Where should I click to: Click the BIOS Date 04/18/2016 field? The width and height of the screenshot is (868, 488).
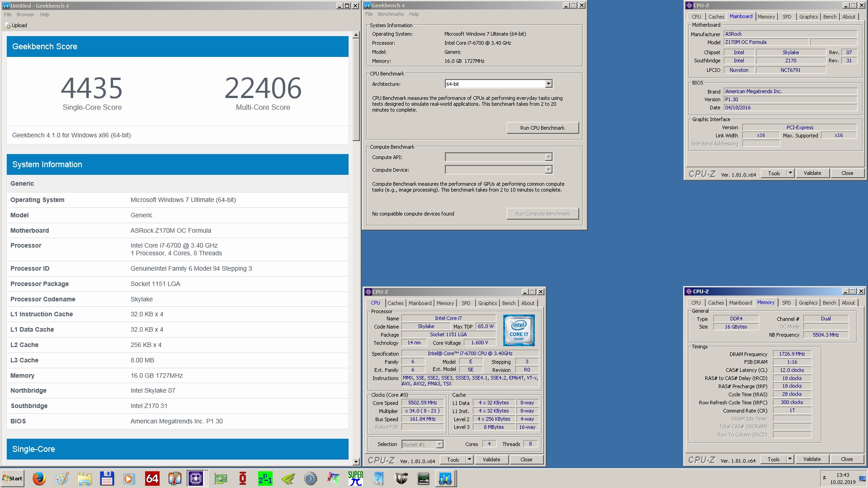790,108
